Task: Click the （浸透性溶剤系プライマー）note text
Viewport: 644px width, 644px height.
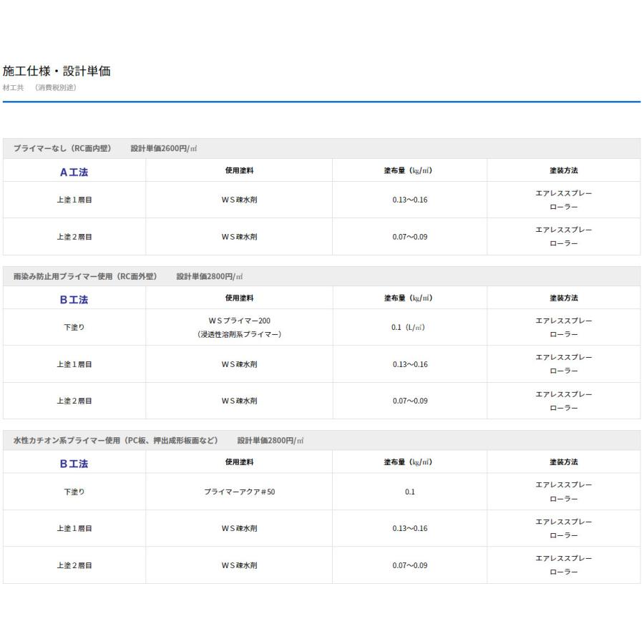Action: click(239, 334)
